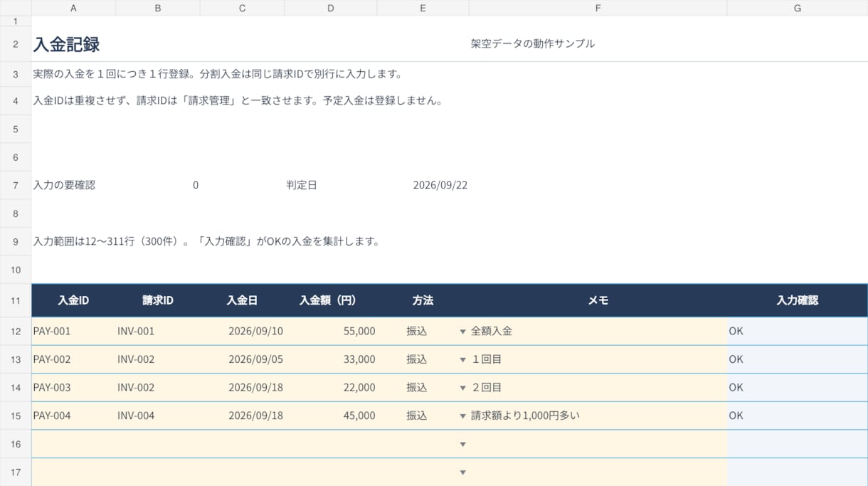Select row 7 header number

16,185
